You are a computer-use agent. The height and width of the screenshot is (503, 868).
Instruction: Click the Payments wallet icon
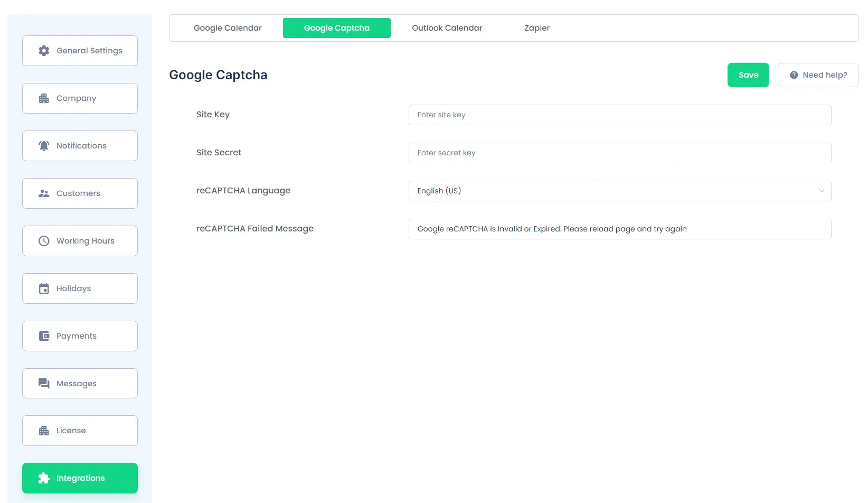[44, 336]
